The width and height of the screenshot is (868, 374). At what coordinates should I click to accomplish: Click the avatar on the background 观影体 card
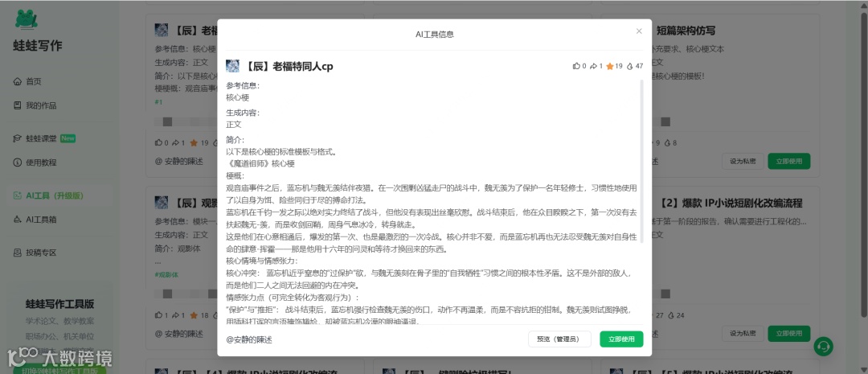click(x=161, y=202)
